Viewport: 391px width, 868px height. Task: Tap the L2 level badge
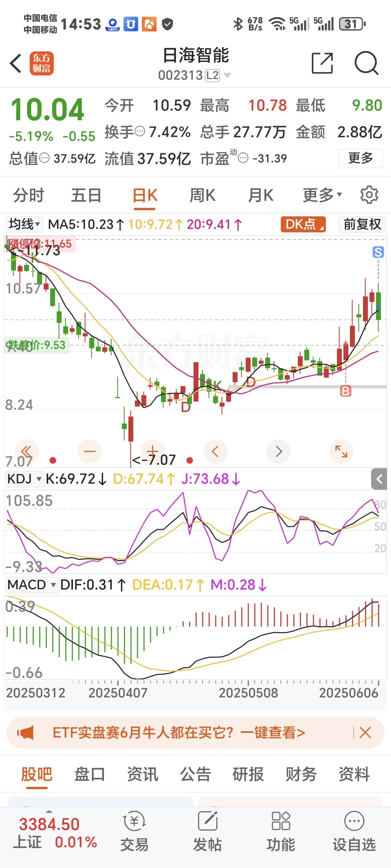click(212, 76)
